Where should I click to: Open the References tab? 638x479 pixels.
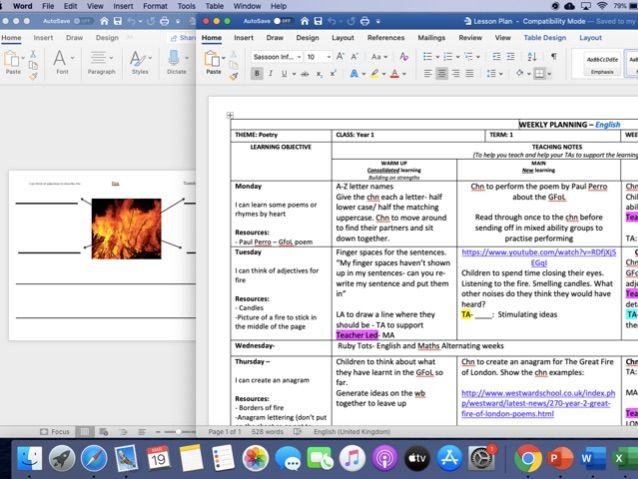click(386, 38)
